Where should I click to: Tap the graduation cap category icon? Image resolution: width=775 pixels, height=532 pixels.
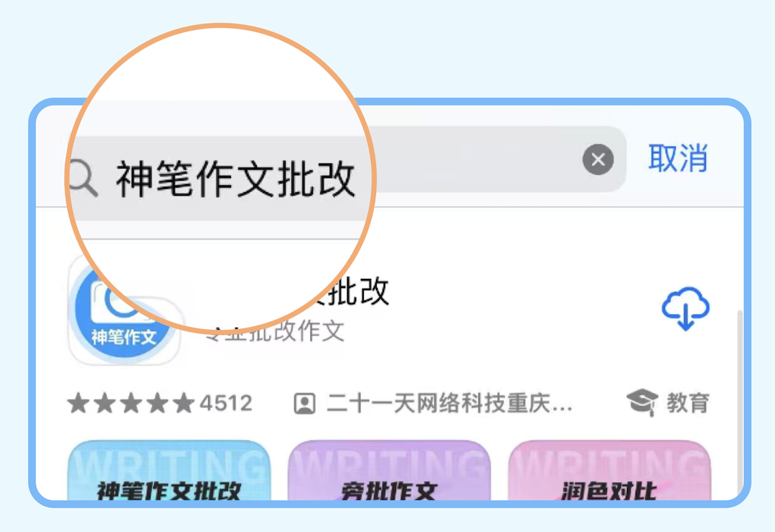(x=642, y=402)
